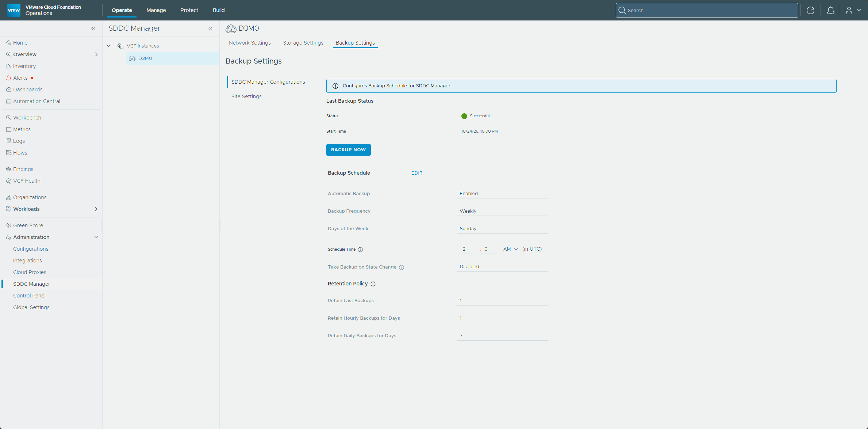Image resolution: width=868 pixels, height=429 pixels.
Task: Collapse the Administration section chevron
Action: 96,237
